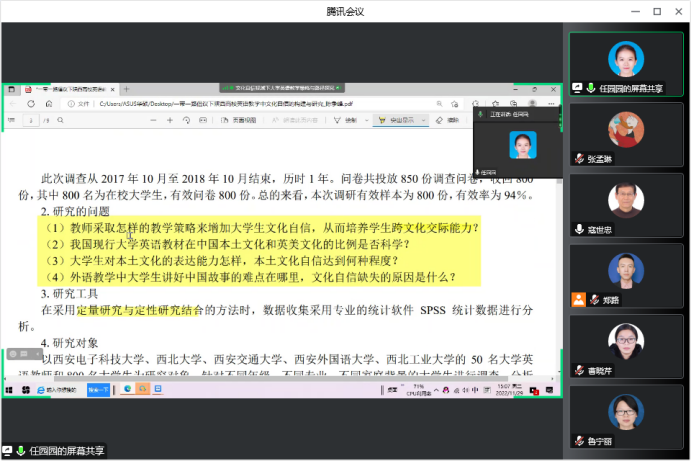Click the browser back arrow
This screenshot has width=692, height=461.
12,103
